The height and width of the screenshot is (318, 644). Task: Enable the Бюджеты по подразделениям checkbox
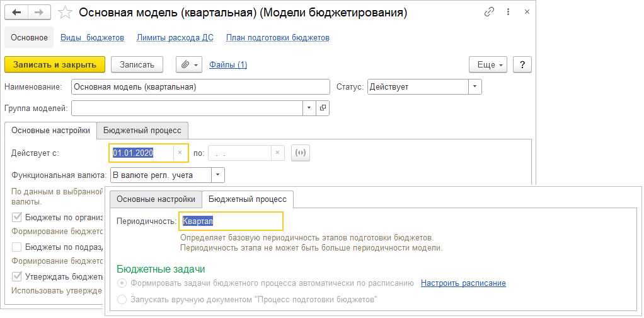point(17,247)
